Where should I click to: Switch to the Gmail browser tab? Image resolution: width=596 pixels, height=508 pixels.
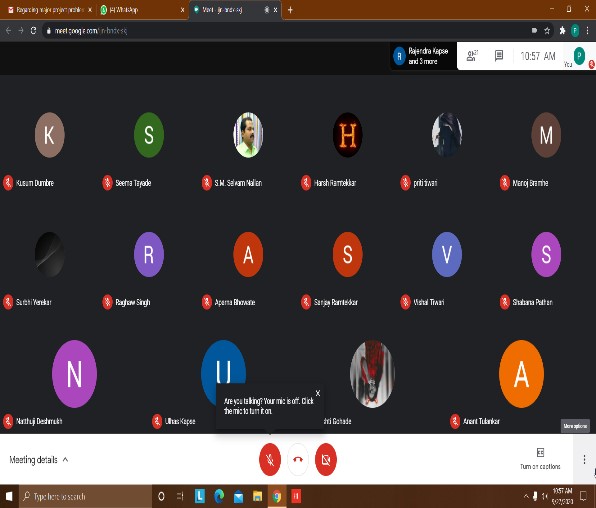coord(48,10)
